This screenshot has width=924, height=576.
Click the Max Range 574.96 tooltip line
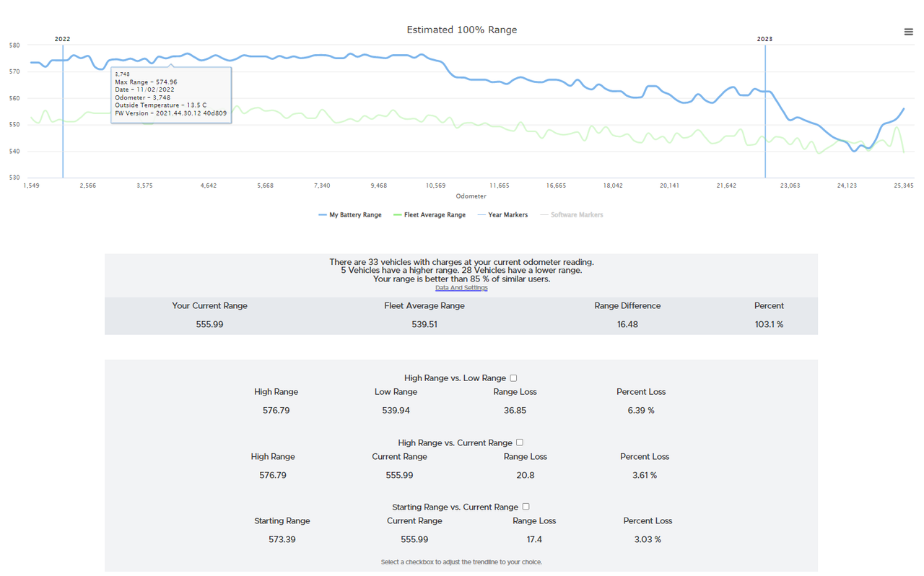[x=146, y=82]
